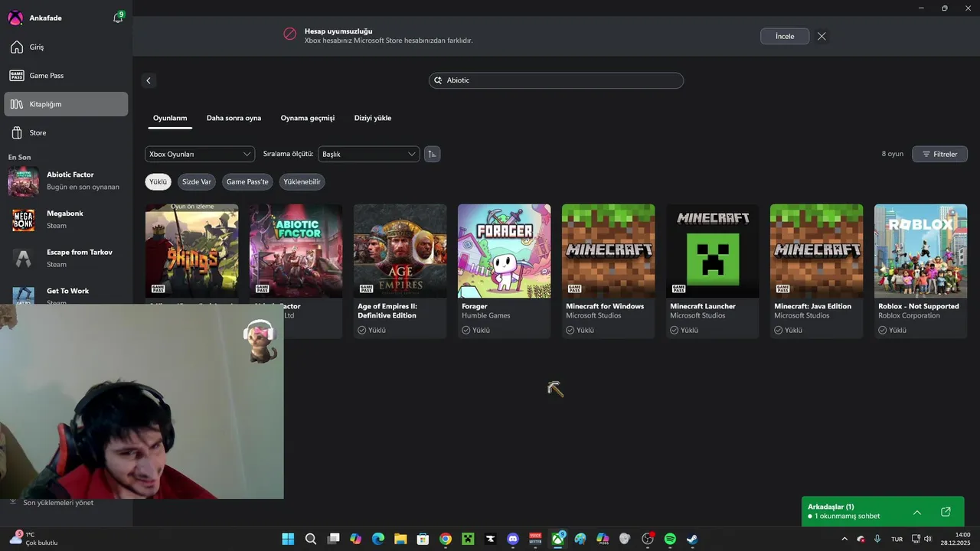Image resolution: width=980 pixels, height=551 pixels.
Task: Open Google Chrome from taskbar
Action: (446, 539)
